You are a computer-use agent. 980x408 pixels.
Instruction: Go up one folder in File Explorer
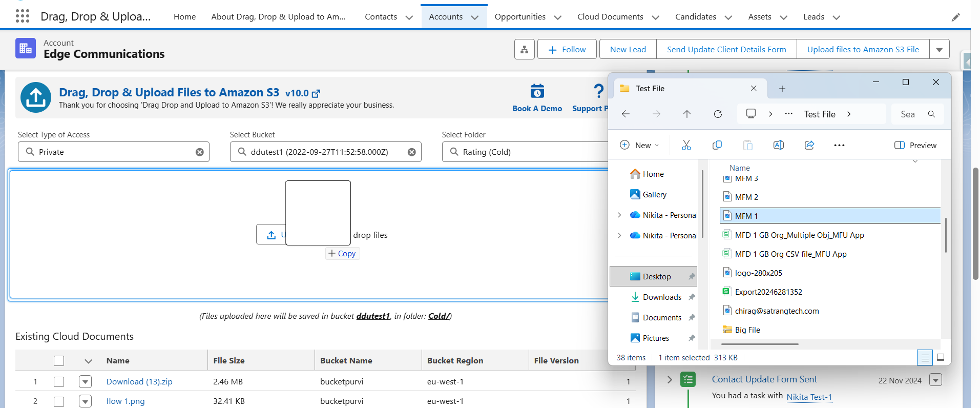pos(687,114)
